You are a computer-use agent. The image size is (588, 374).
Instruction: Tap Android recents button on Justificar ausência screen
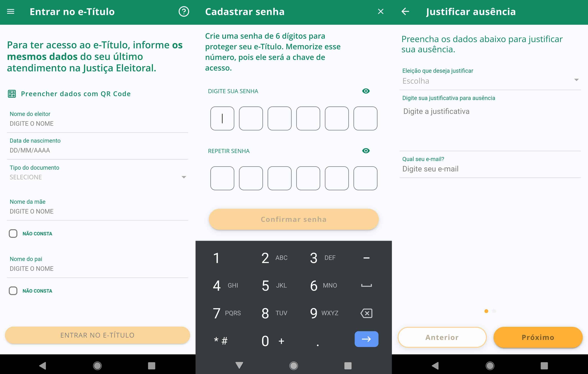(x=544, y=365)
